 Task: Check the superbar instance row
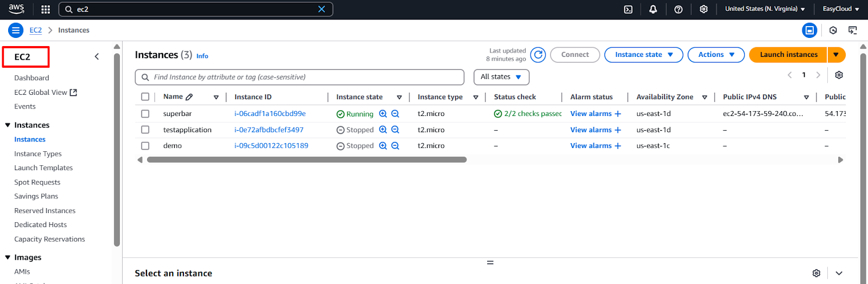145,114
